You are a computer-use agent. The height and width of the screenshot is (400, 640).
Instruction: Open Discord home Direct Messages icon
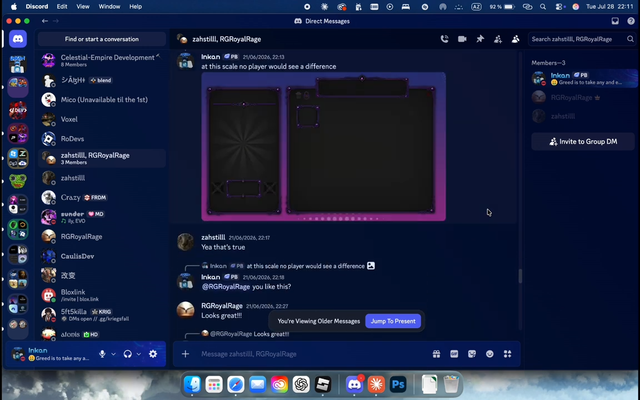click(x=18, y=39)
